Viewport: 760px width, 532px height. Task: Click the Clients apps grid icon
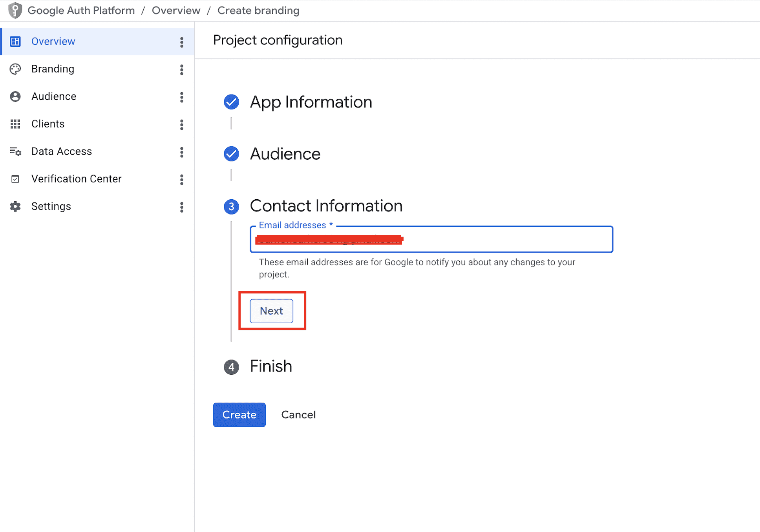tap(15, 124)
